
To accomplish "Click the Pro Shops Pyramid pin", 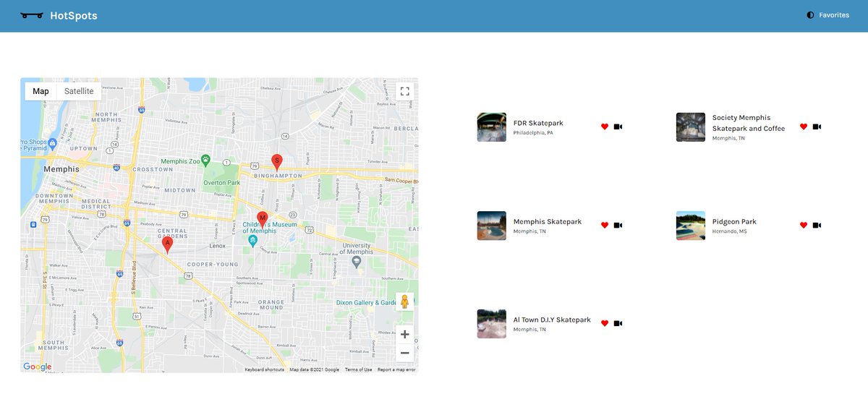I will pos(53,143).
